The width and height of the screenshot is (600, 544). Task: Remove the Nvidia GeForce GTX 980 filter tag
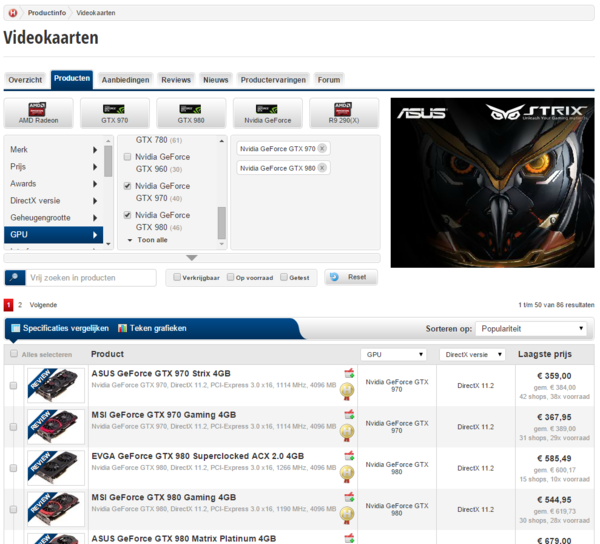coord(322,168)
